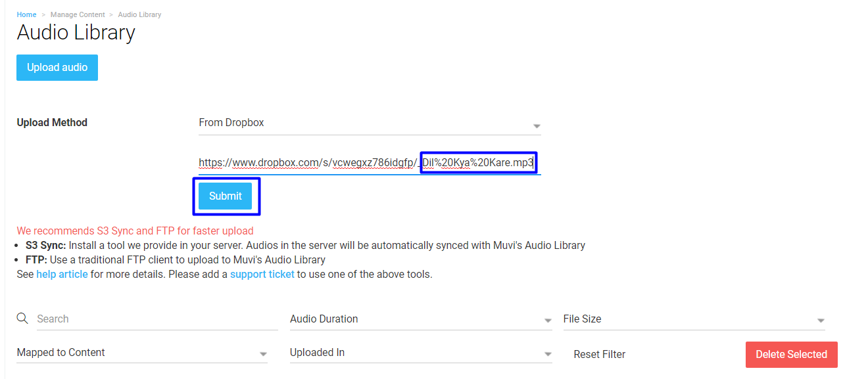Focus the Dropbox URL input field

pyautogui.click(x=370, y=162)
